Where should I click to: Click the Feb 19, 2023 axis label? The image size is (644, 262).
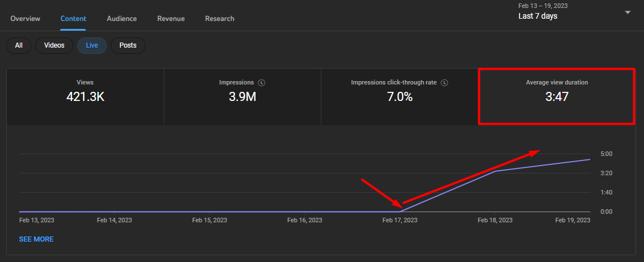(x=572, y=220)
